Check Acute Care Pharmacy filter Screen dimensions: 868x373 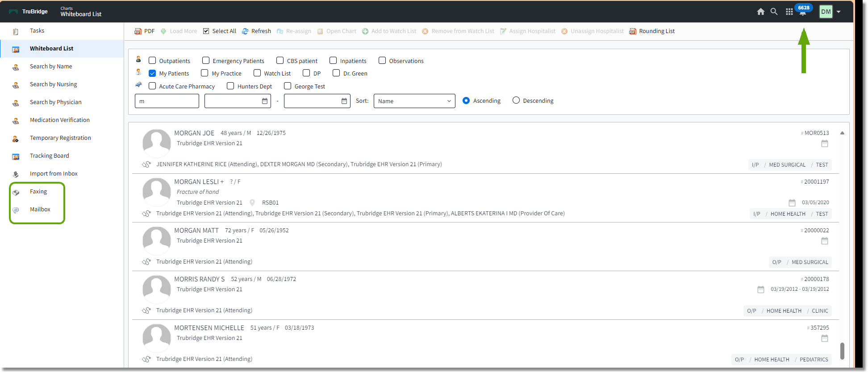152,86
